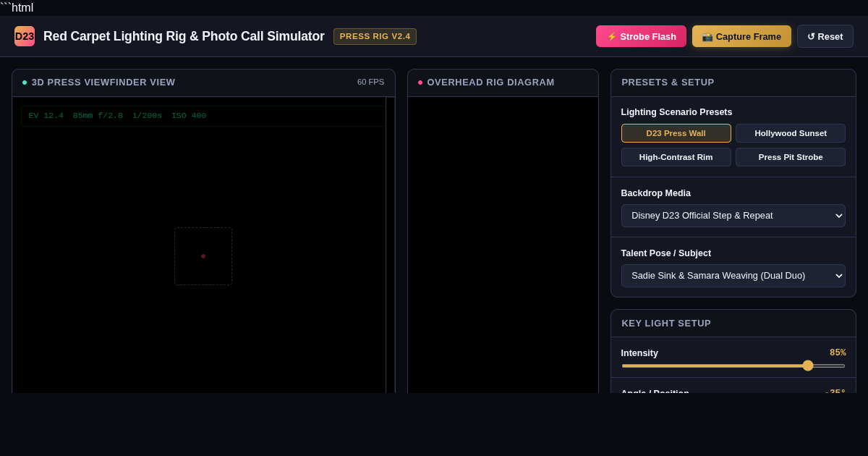Click the Overhead Rig Diagram header

[503, 83]
